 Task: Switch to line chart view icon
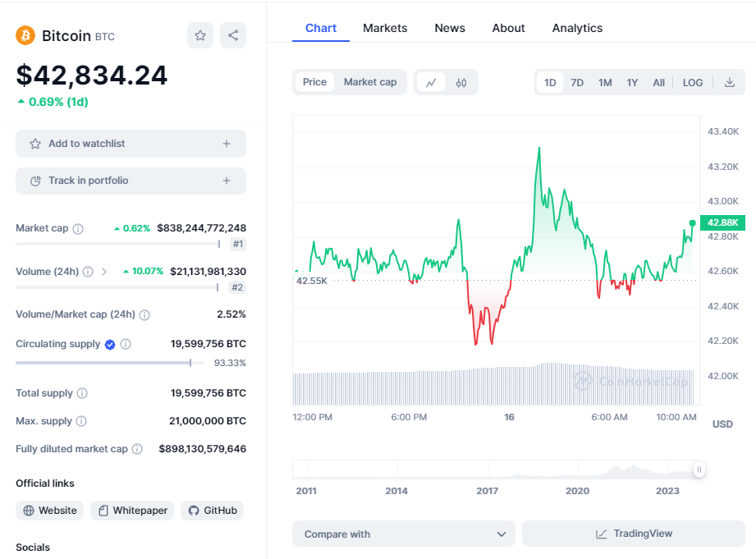point(431,82)
